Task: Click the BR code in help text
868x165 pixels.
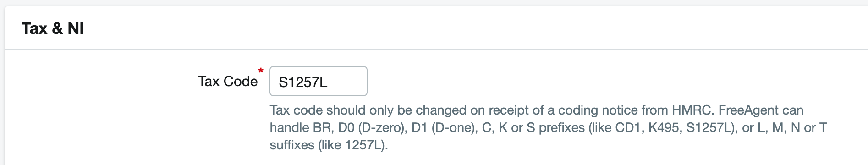Action: [x=322, y=127]
